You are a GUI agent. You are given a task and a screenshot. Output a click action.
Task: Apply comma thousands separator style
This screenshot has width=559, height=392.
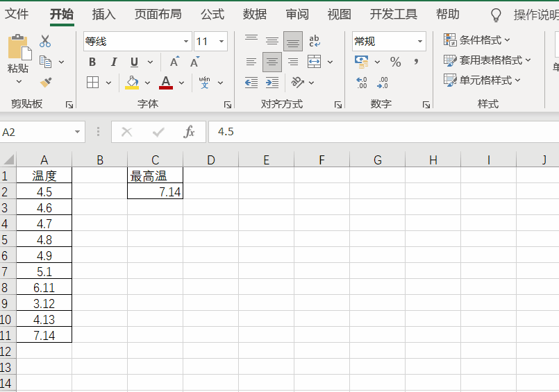click(x=416, y=62)
